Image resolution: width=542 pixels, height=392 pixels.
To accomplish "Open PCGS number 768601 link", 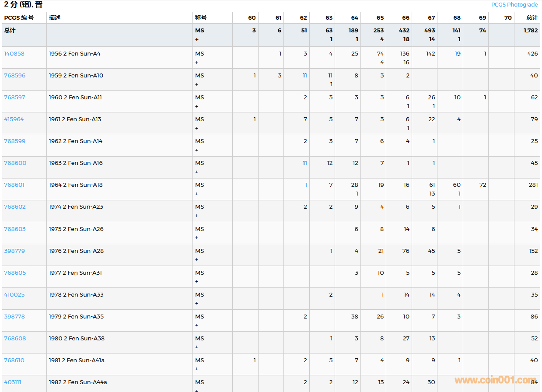I will (14, 185).
